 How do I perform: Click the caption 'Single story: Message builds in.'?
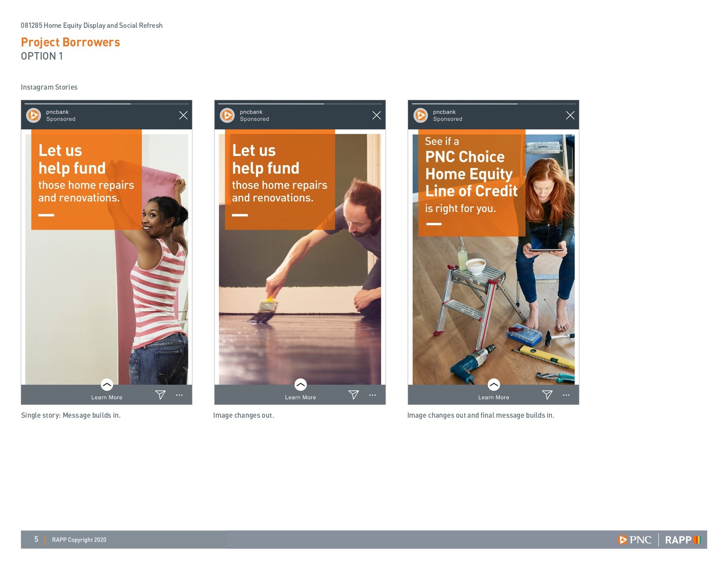(71, 416)
